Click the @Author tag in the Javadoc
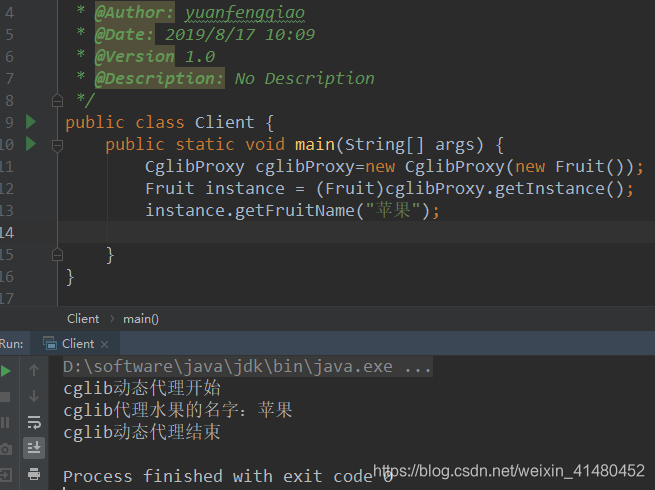Screen dimensions: 655x490 click(134, 13)
